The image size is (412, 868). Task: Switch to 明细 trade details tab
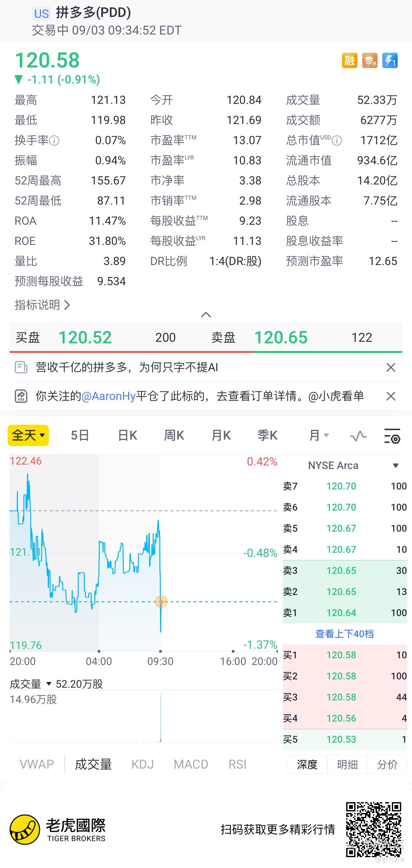[x=347, y=764]
